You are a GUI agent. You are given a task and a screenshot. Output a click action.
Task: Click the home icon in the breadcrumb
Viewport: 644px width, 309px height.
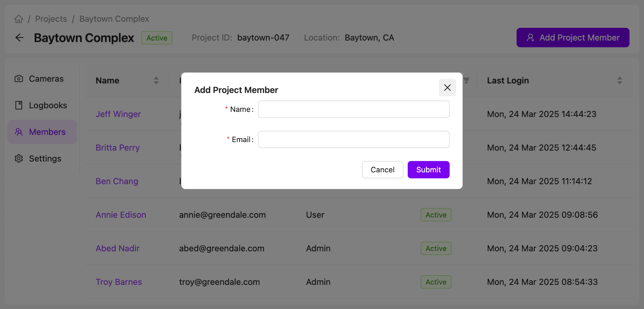point(18,19)
